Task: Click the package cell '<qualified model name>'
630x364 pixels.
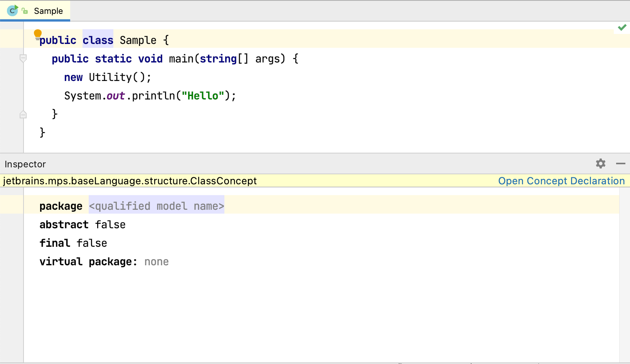Action: point(156,206)
